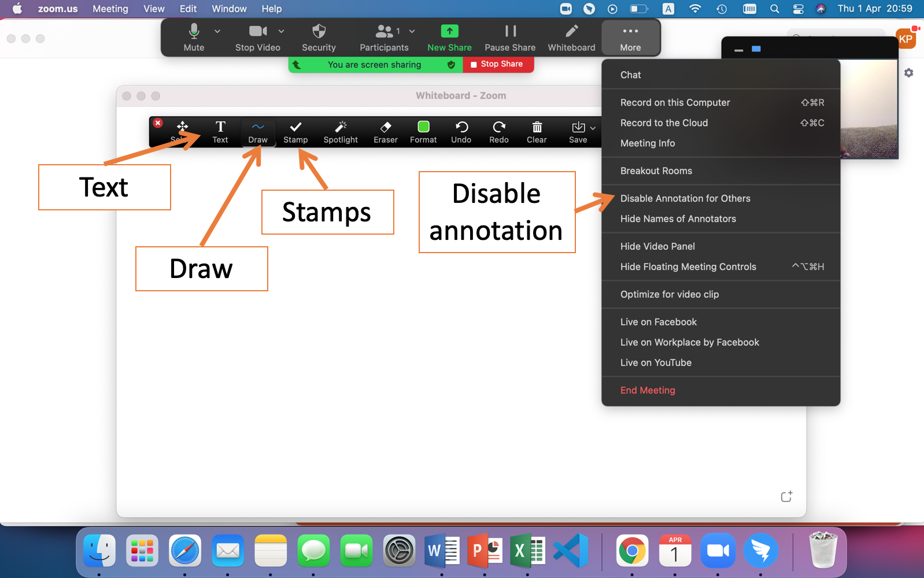Mute the microphone in Zoom toolbar

point(194,38)
